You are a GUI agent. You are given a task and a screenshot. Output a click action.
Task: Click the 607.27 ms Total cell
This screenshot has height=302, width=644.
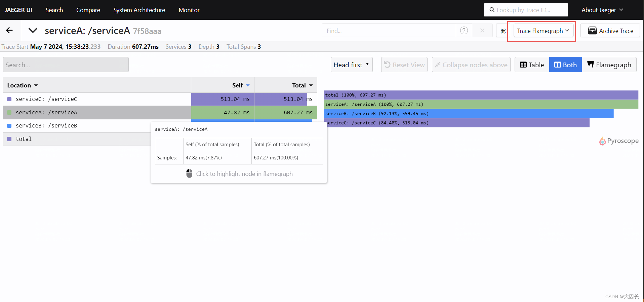click(286, 112)
